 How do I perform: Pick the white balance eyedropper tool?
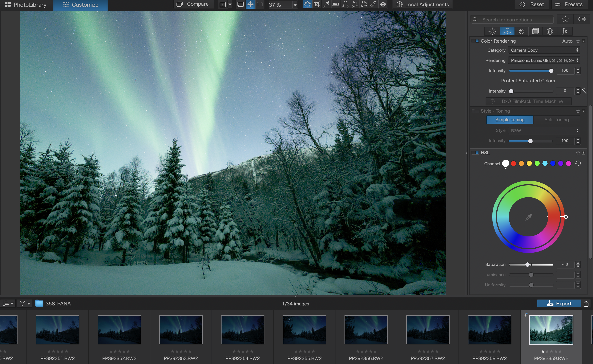coord(326,4)
